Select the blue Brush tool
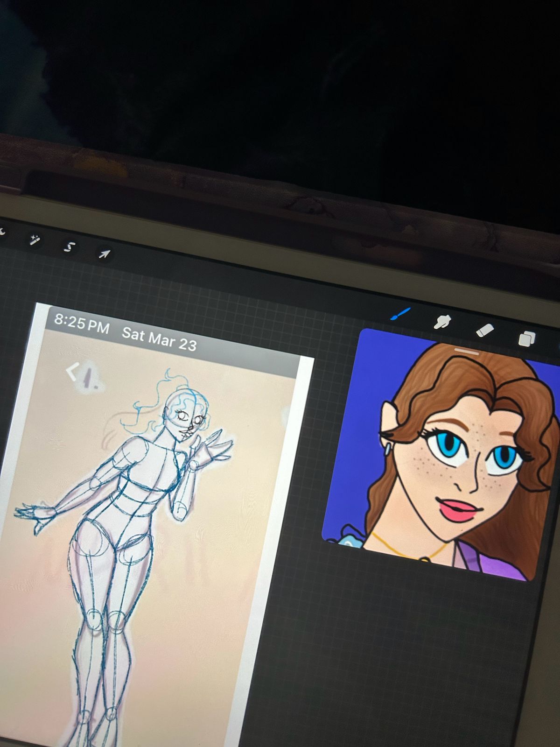This screenshot has height=747, width=560. [400, 314]
